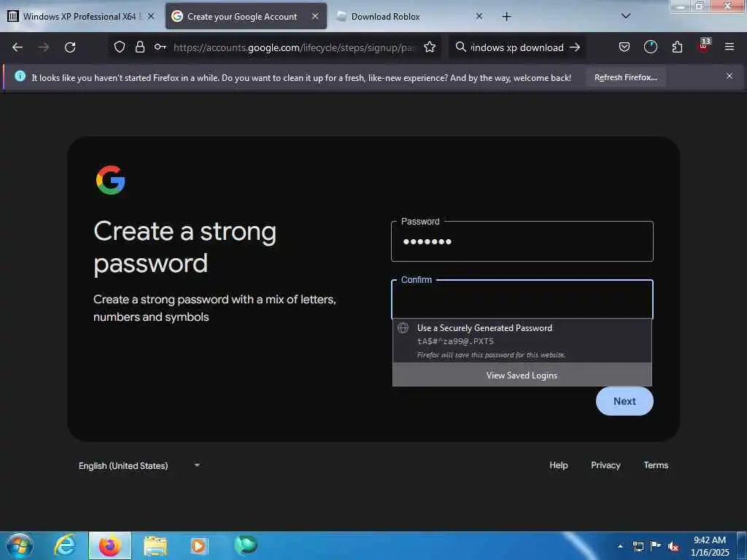Click the muted volume tray icon
Screen dimensions: 747x560
tap(673, 547)
